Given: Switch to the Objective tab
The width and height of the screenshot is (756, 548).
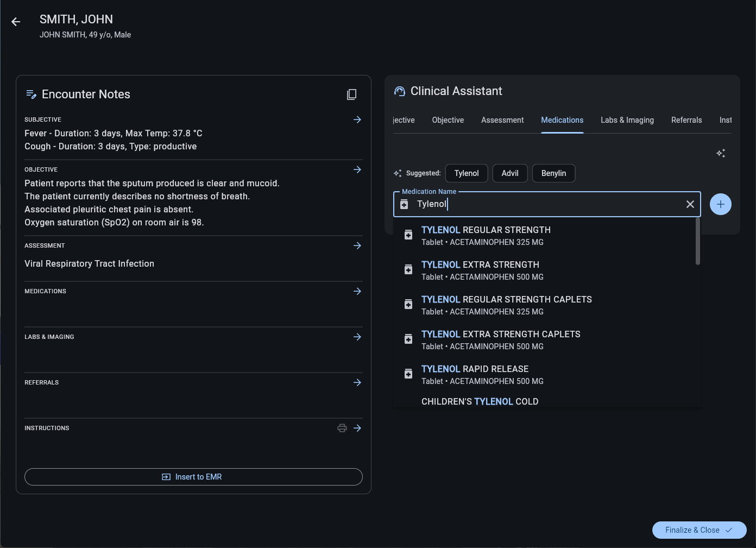Looking at the screenshot, I should pos(448,120).
